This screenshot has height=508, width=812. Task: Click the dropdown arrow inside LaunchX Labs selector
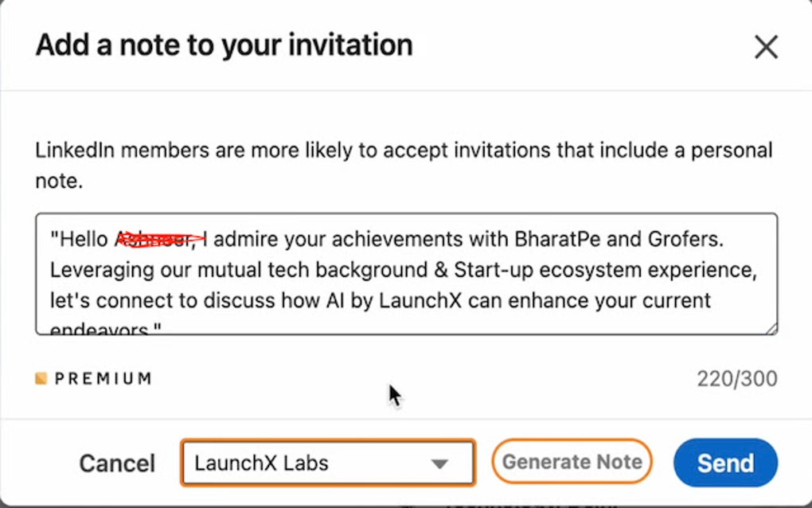coord(440,463)
